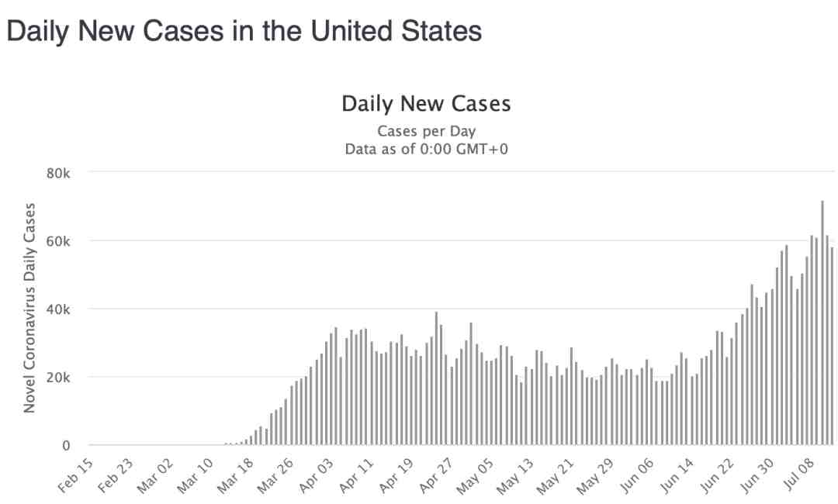This screenshot has height=504, width=838.
Task: Click the Feb 15 x-axis label
Action: pyautogui.click(x=76, y=475)
